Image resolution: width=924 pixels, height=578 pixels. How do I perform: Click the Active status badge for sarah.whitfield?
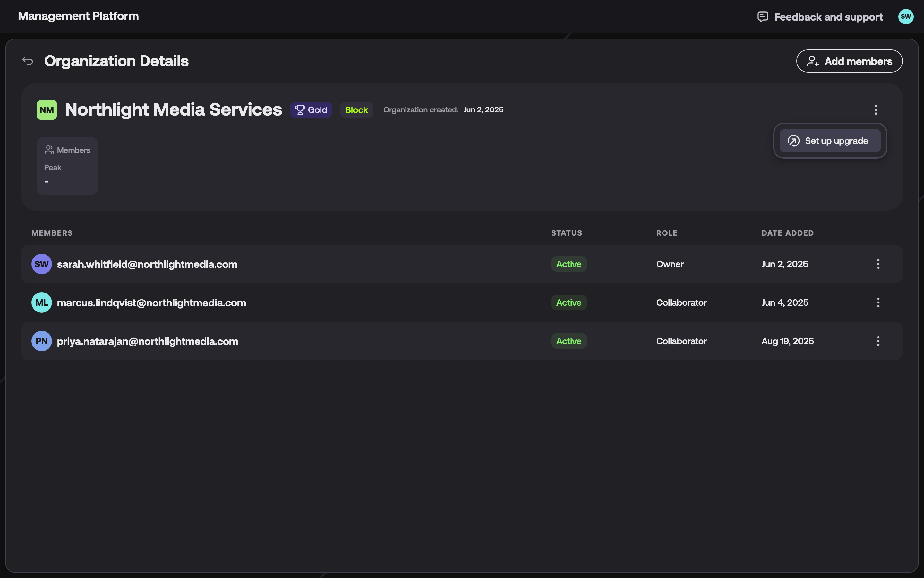click(569, 264)
